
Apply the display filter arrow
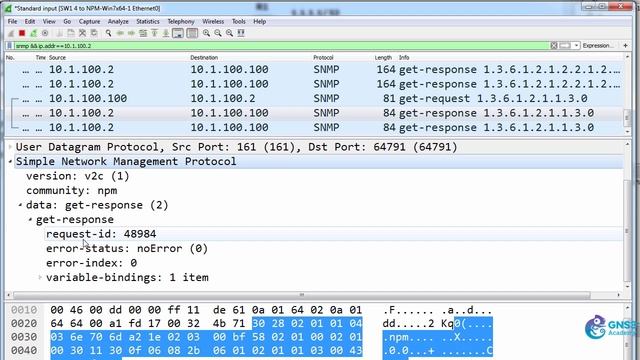point(565,46)
